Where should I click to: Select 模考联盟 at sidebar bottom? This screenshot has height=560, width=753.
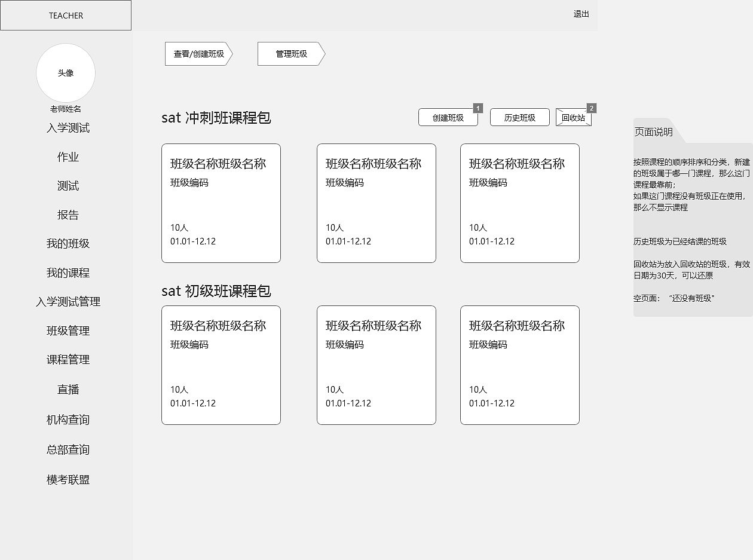coord(66,479)
